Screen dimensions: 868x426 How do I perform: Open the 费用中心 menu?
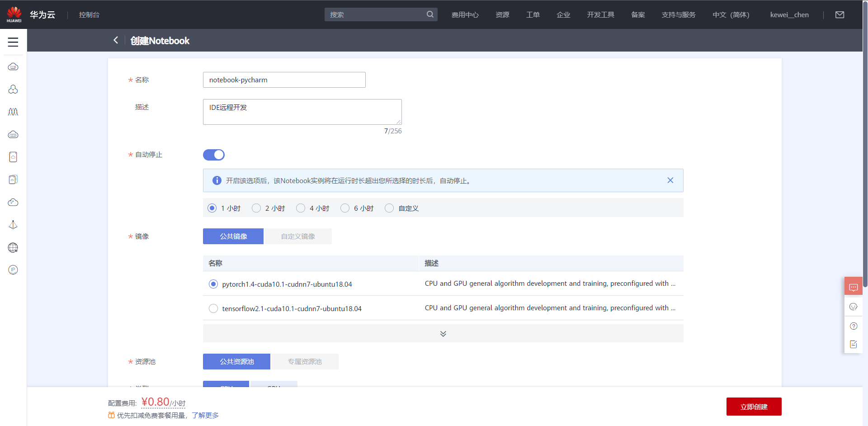[x=465, y=14]
